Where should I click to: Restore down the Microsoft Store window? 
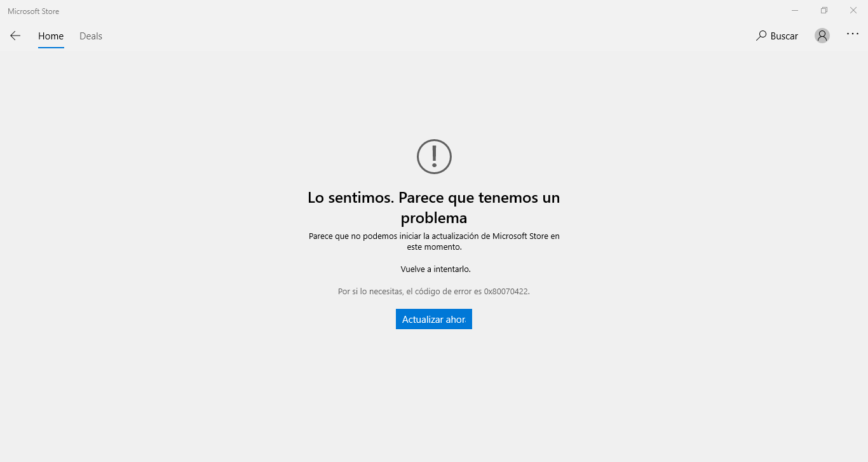click(x=824, y=10)
